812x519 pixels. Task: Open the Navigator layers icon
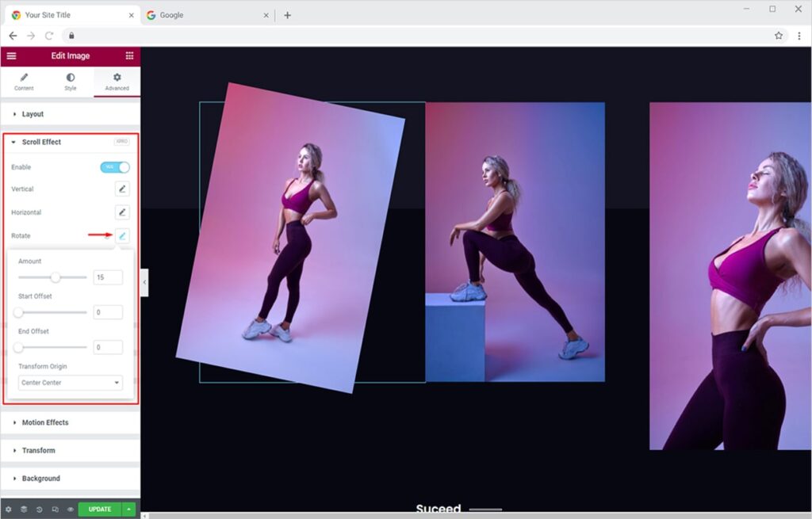pyautogui.click(x=24, y=509)
